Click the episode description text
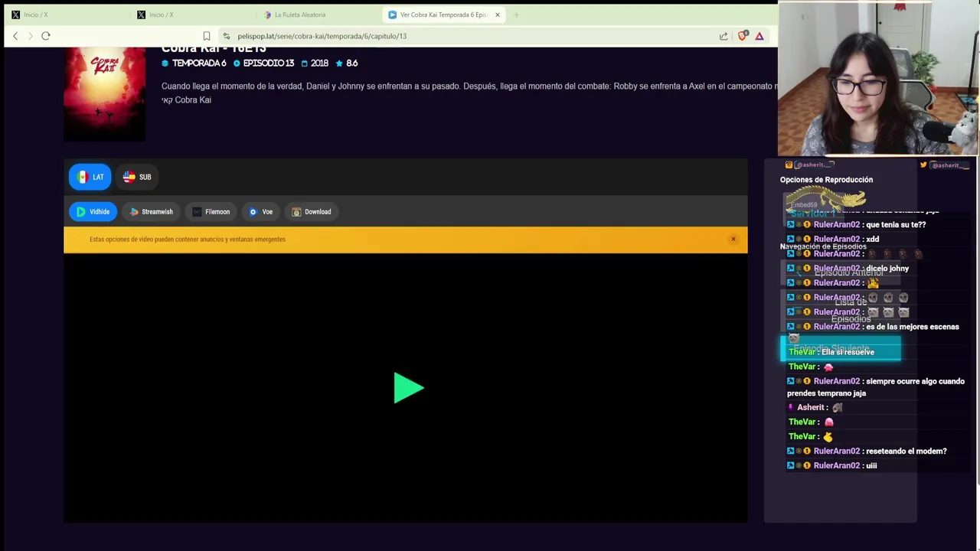Image resolution: width=980 pixels, height=551 pixels. 469,93
